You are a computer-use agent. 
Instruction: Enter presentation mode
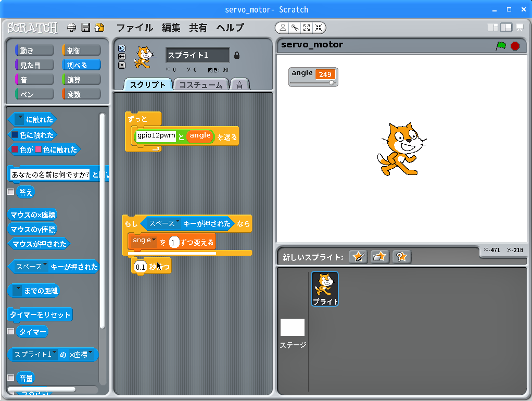pyautogui.click(x=520, y=28)
